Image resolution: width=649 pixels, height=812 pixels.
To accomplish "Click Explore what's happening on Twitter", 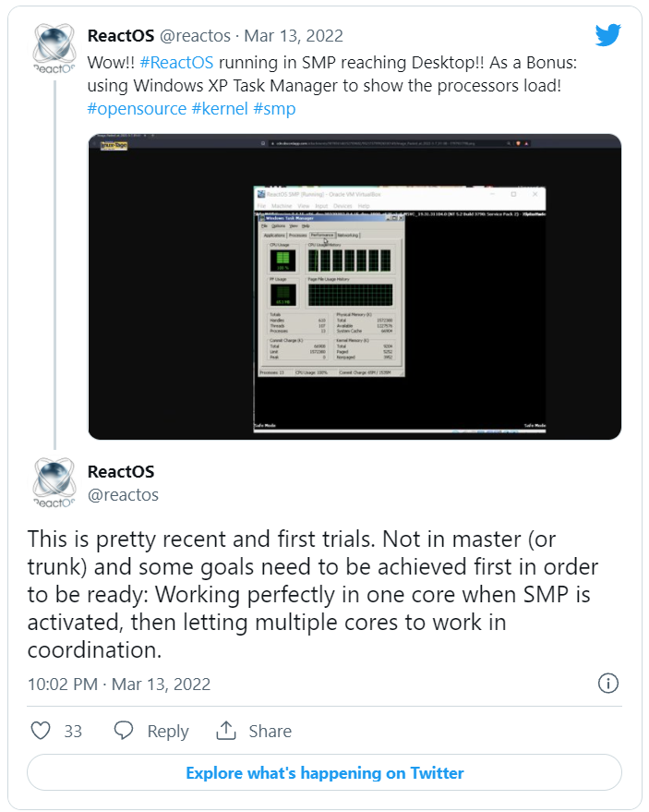I will pyautogui.click(x=324, y=772).
